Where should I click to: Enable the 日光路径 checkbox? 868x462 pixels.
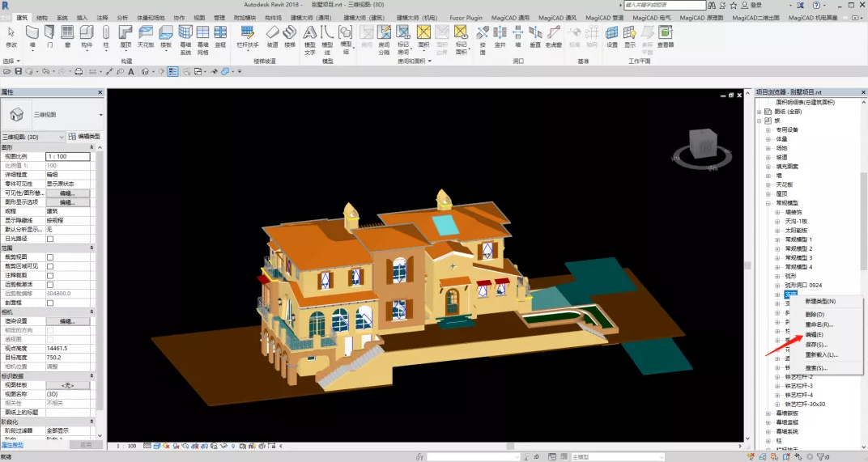[50, 239]
